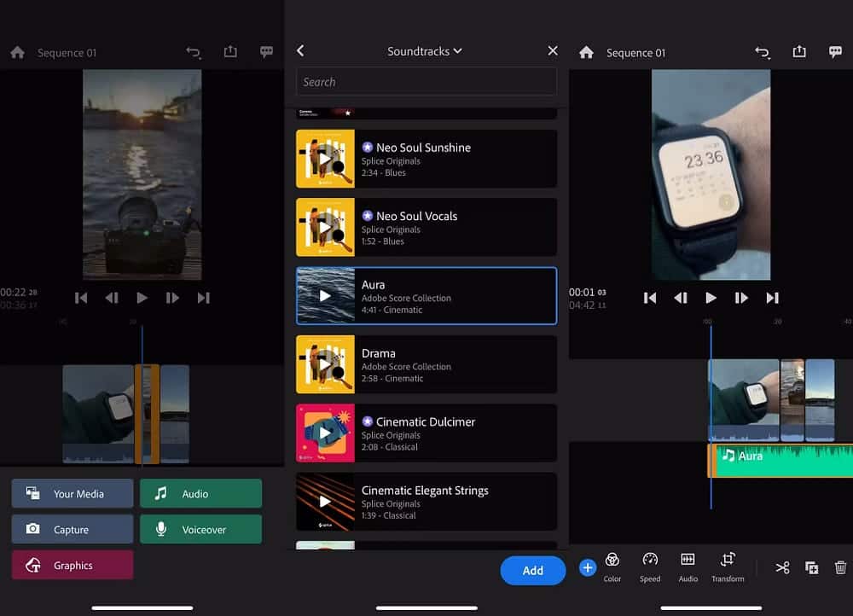Tap the blue plus add media icon

pos(587,567)
